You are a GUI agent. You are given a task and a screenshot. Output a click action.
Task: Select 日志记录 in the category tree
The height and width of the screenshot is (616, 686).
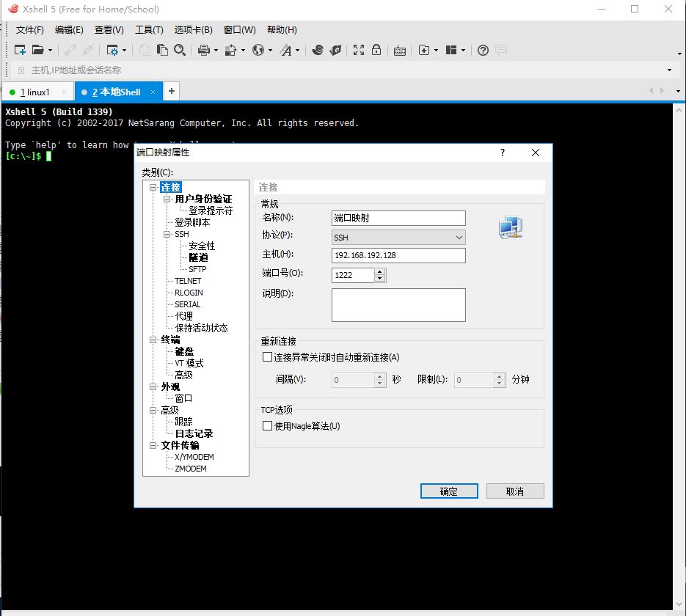pos(194,433)
